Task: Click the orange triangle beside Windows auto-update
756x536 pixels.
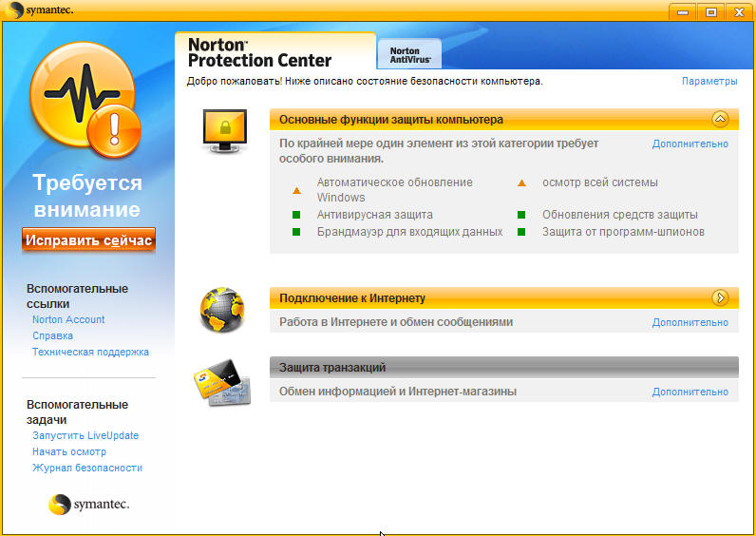Action: point(297,191)
